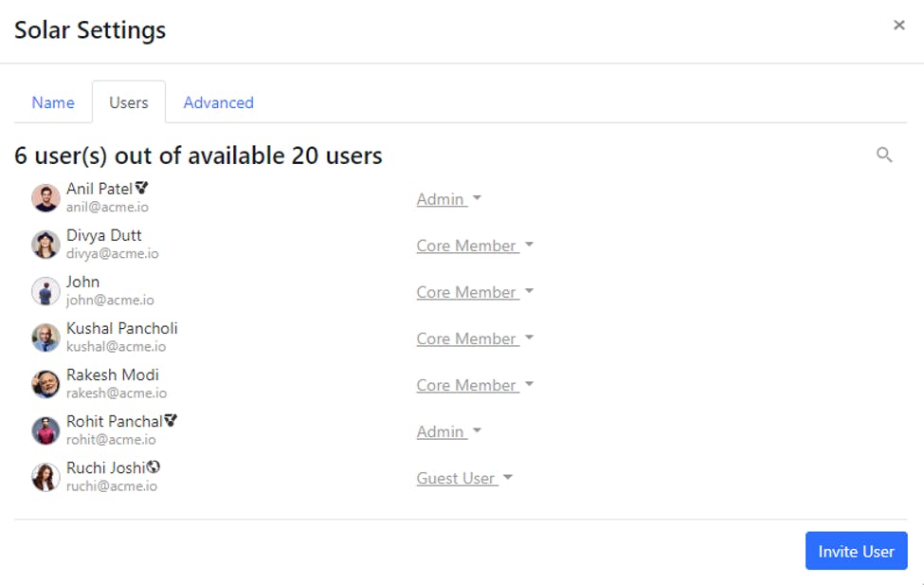Select Divya Dutt's profile avatar
This screenshot has width=924, height=585.
pos(45,244)
